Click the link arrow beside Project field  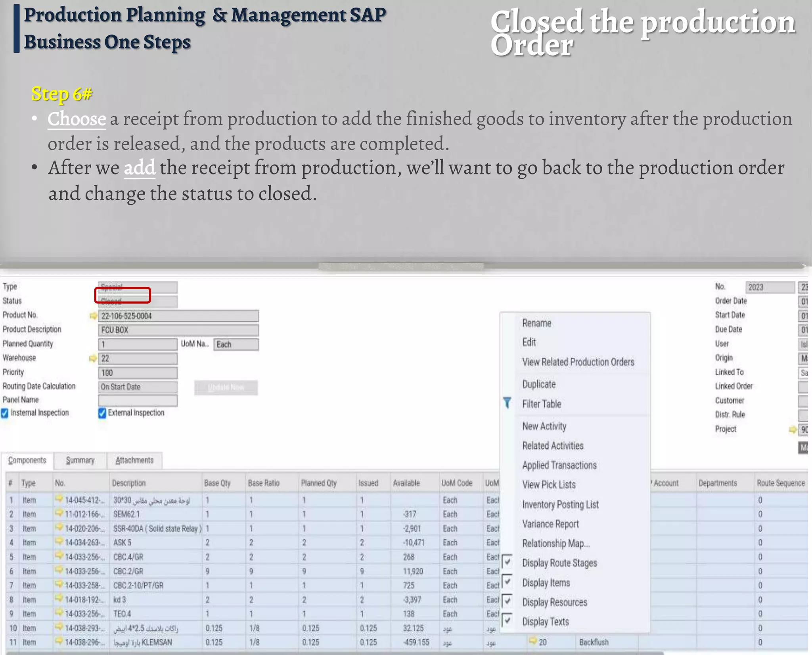793,429
